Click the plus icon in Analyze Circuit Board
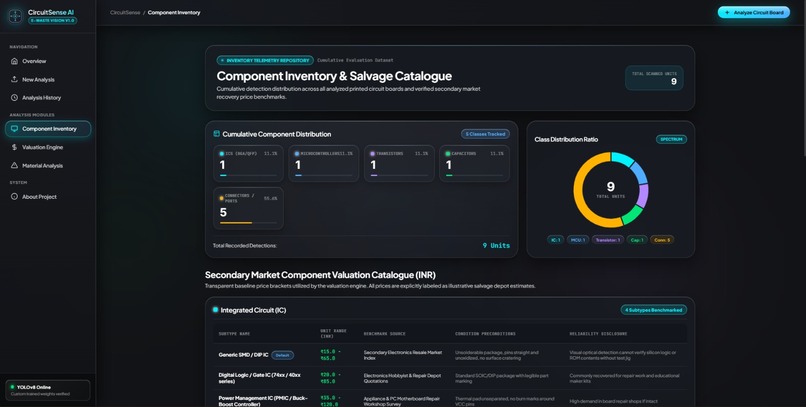The width and height of the screenshot is (806, 407). click(727, 12)
